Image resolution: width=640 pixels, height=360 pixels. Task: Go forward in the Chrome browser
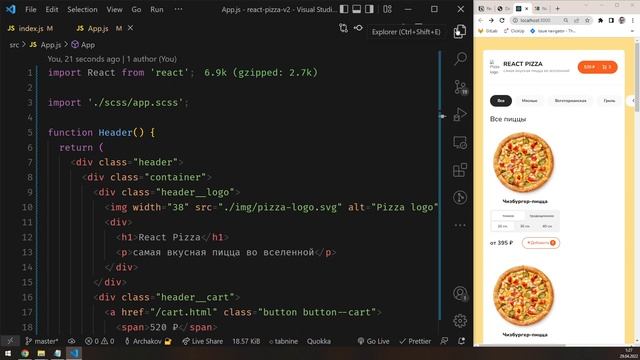491,20
